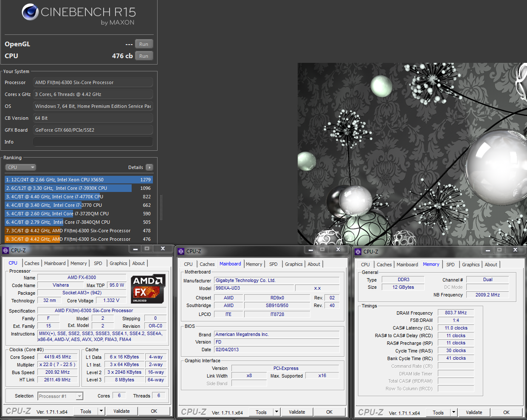Open About tab in Mainboard CPU-Z window
527x420 pixels.
point(314,264)
